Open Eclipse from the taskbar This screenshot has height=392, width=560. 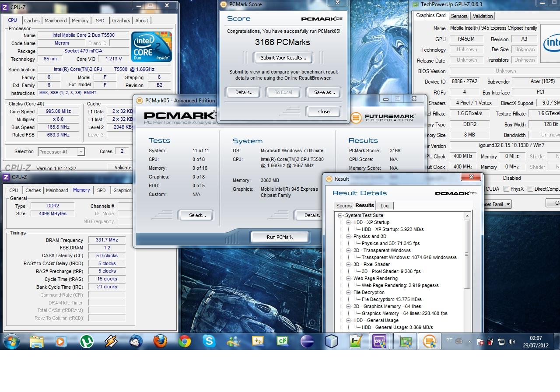(307, 341)
